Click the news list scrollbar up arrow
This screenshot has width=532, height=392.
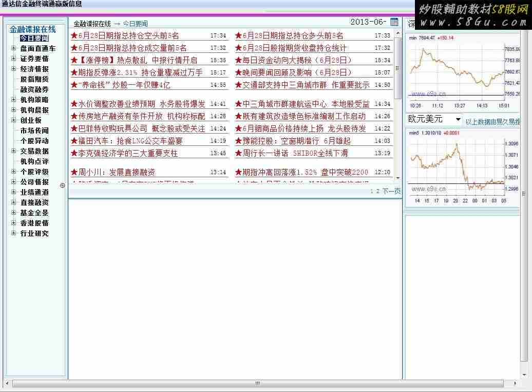[x=397, y=32]
